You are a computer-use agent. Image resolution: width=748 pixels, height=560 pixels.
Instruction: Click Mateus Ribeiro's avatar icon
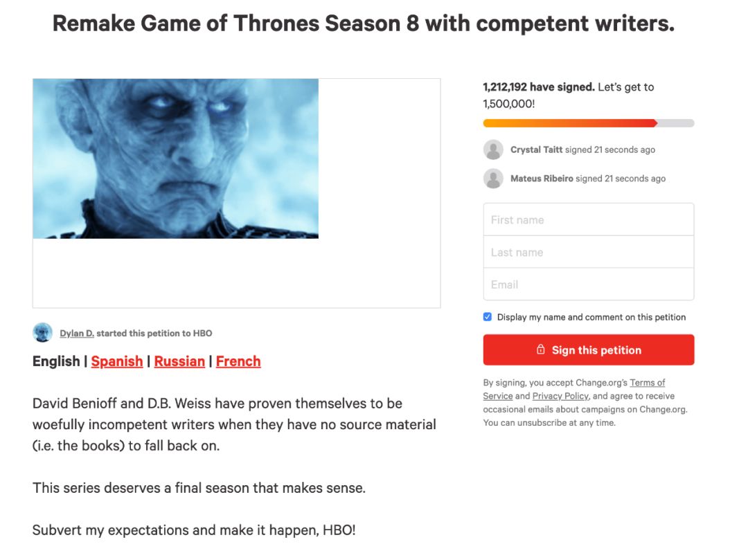(x=493, y=179)
